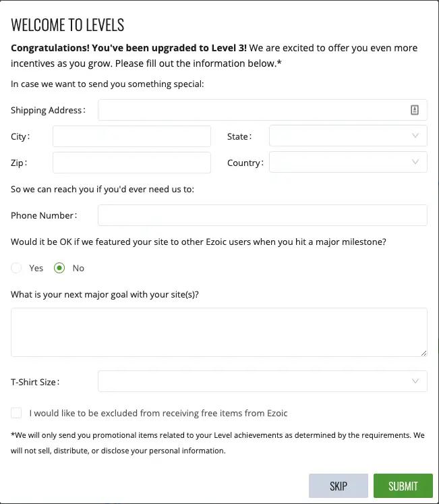Click the State dropdown chevron arrow
Screen dimensions: 439x504
[415, 136]
